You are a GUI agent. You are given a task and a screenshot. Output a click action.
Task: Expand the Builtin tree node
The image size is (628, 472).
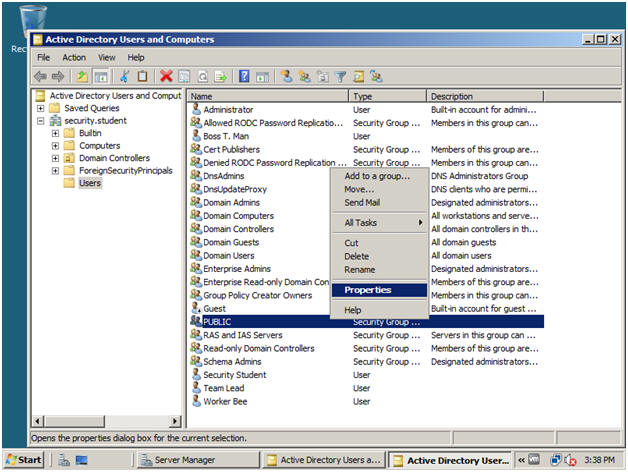tap(55, 133)
